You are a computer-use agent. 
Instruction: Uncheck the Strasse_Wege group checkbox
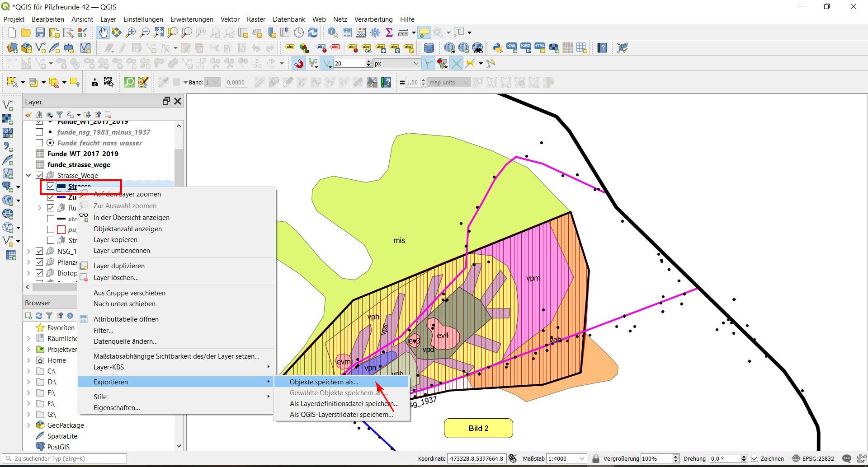pos(39,175)
